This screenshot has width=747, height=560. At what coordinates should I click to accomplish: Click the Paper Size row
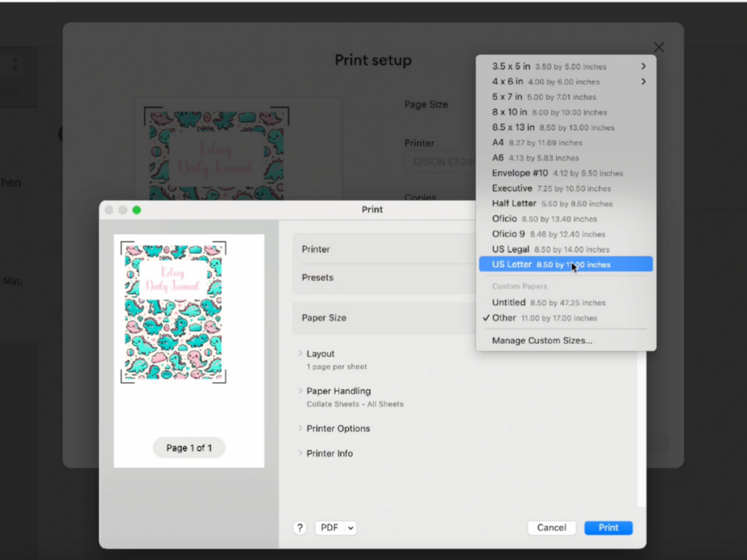(384, 318)
